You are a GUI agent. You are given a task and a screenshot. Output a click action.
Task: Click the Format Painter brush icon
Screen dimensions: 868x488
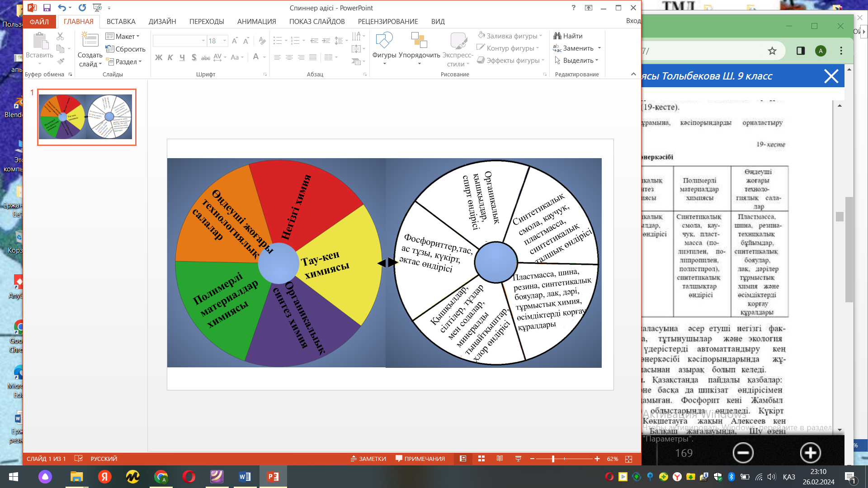(61, 61)
